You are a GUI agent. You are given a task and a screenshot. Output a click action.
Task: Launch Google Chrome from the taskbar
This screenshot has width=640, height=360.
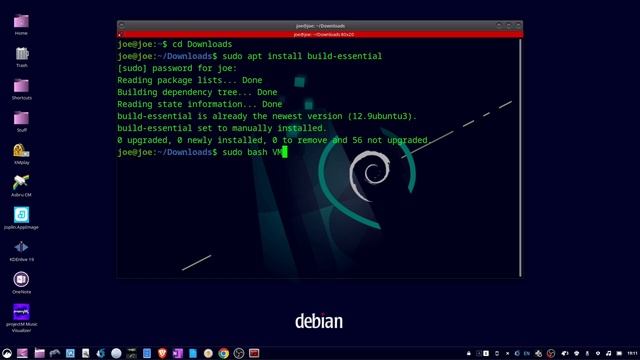tap(223, 353)
